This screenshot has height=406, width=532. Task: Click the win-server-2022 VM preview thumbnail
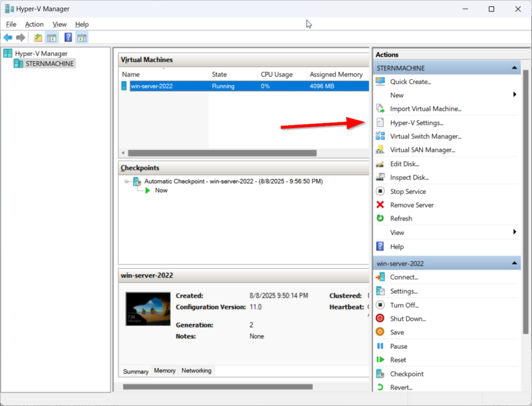pos(148,309)
